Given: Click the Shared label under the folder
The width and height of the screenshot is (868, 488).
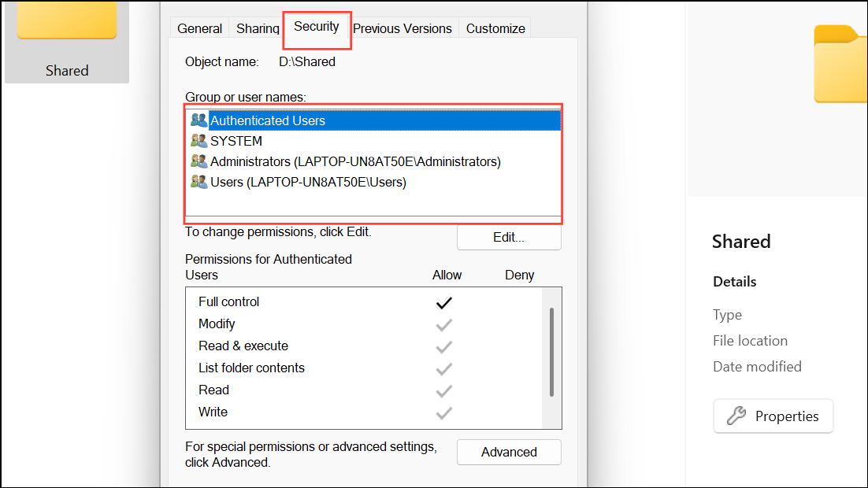Looking at the screenshot, I should point(67,70).
